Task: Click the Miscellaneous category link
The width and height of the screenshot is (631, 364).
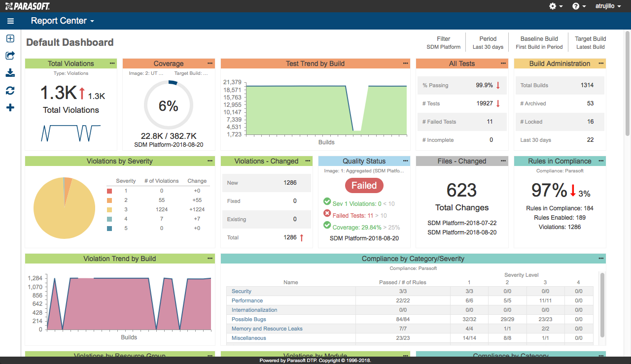Action: click(x=249, y=338)
